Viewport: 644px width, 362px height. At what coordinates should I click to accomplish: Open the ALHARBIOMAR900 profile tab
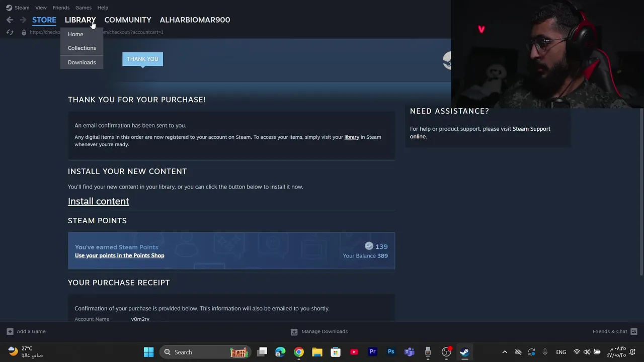195,20
